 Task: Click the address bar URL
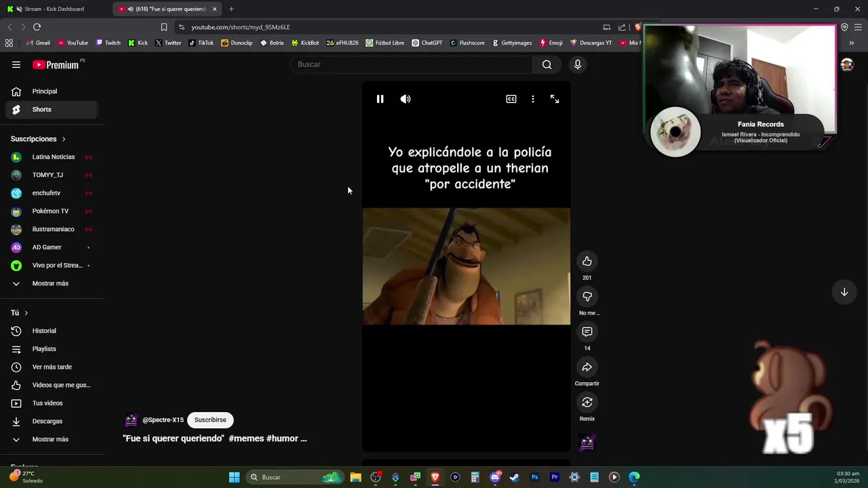pyautogui.click(x=241, y=27)
